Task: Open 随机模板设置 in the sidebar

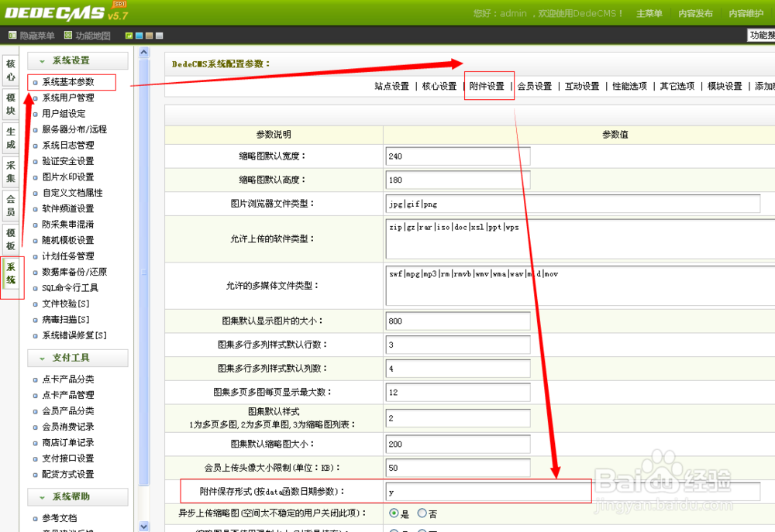Action: (67, 240)
